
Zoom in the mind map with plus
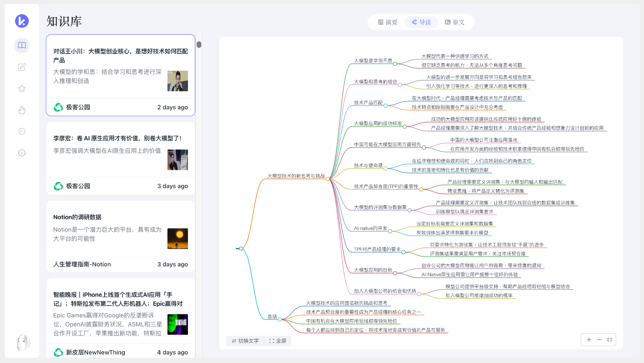coord(589,340)
